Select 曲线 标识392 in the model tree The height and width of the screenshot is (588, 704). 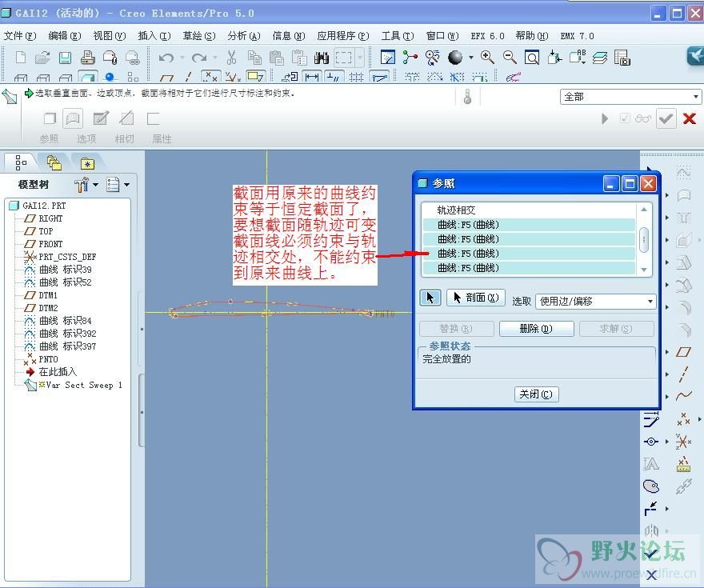coord(61,334)
